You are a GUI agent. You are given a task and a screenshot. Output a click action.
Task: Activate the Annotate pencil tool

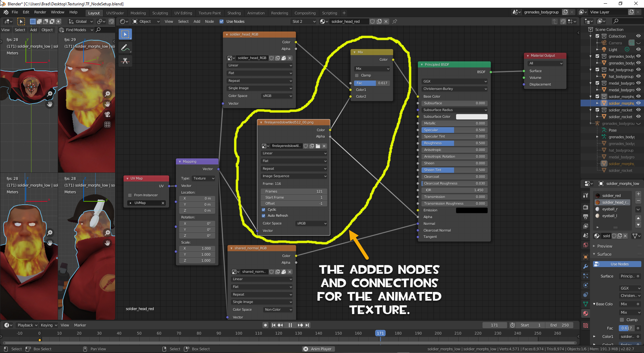pos(125,48)
